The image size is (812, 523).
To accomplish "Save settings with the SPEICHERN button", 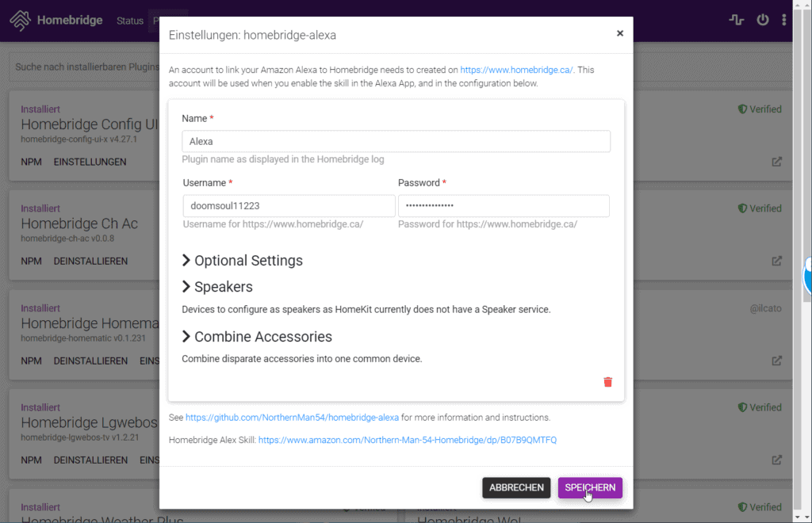I will click(x=590, y=488).
